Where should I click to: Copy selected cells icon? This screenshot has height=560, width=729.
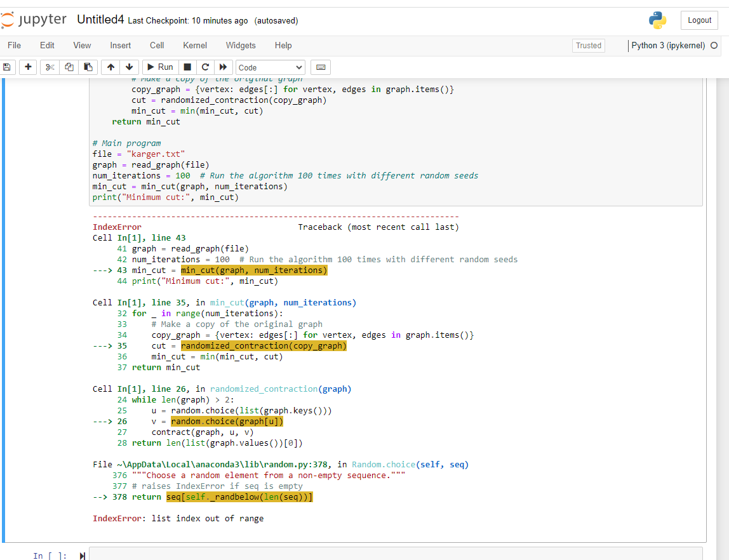point(69,67)
